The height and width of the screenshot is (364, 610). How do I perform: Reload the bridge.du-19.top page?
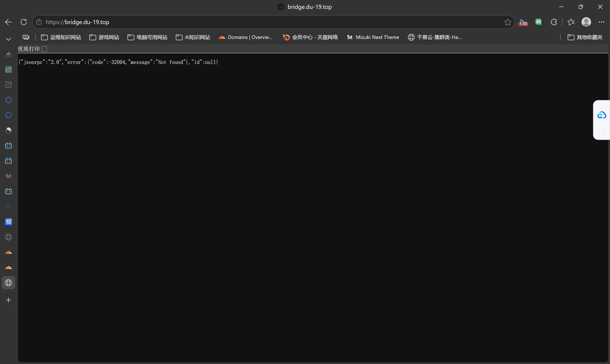pyautogui.click(x=24, y=22)
